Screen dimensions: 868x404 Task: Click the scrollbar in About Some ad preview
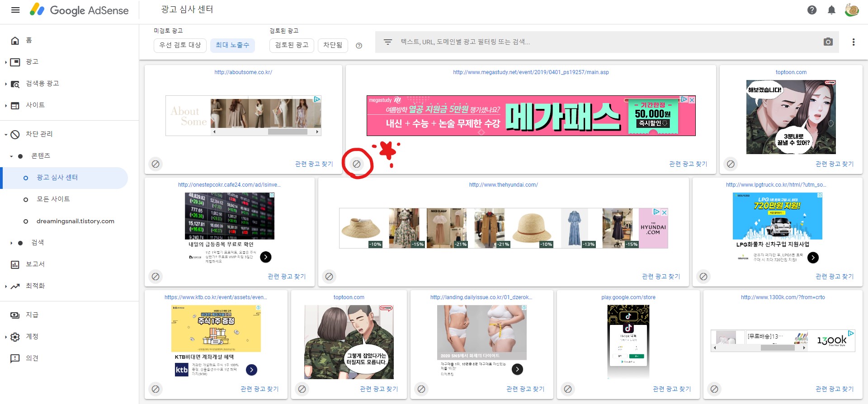click(x=288, y=132)
